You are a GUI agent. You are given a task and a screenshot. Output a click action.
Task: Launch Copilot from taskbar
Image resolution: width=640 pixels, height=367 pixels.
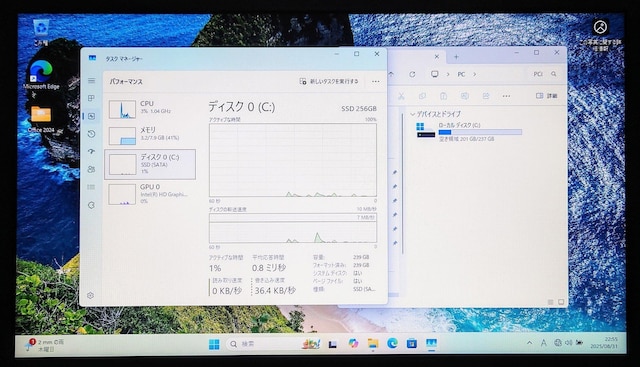pyautogui.click(x=353, y=344)
